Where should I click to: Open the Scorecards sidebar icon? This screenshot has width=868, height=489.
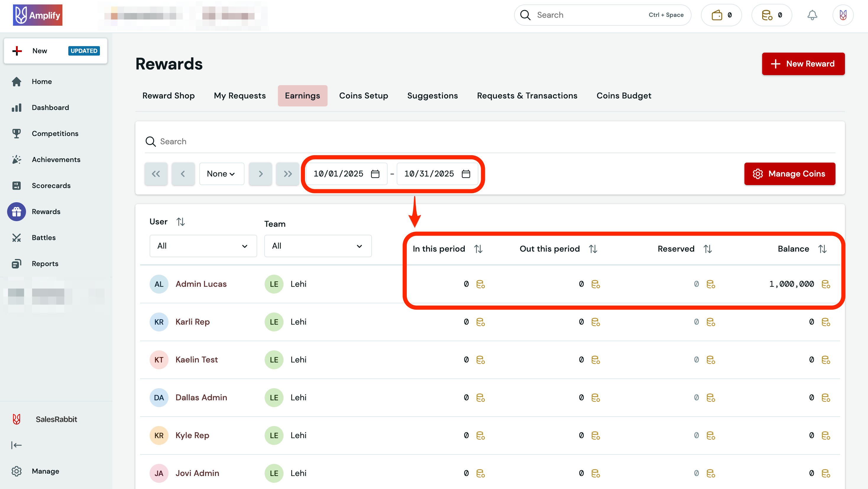click(x=17, y=185)
